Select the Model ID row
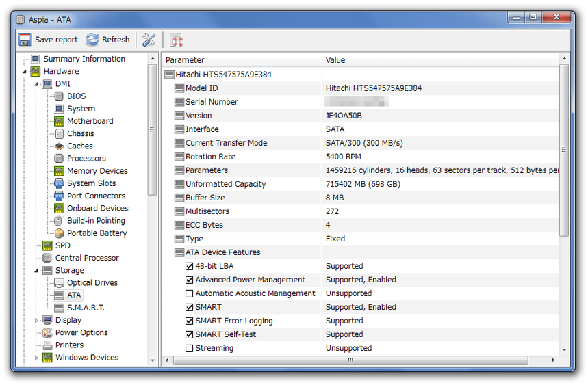 click(361, 88)
